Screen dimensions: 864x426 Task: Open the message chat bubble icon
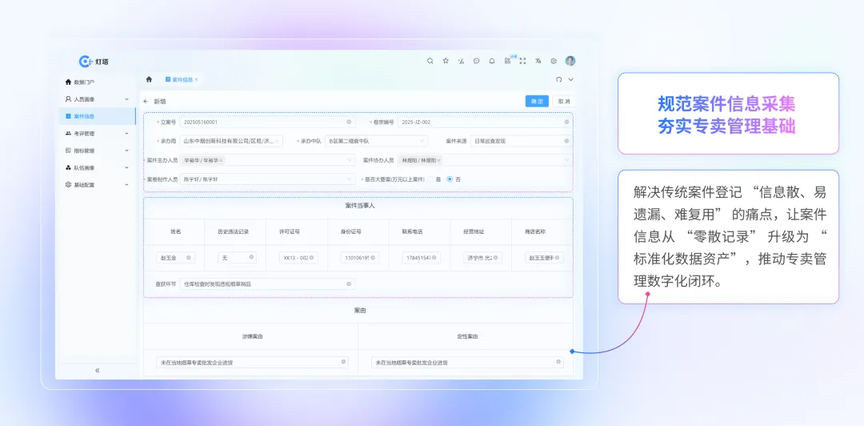click(x=477, y=61)
